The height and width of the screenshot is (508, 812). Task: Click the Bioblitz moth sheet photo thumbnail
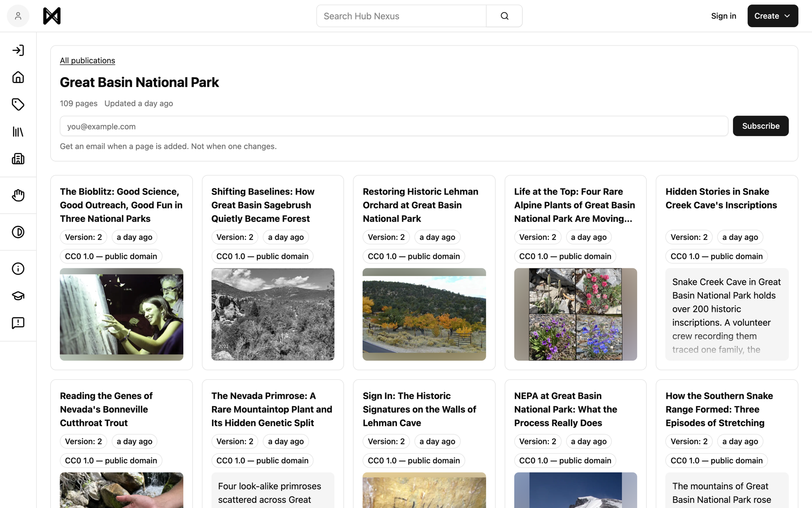(x=121, y=314)
